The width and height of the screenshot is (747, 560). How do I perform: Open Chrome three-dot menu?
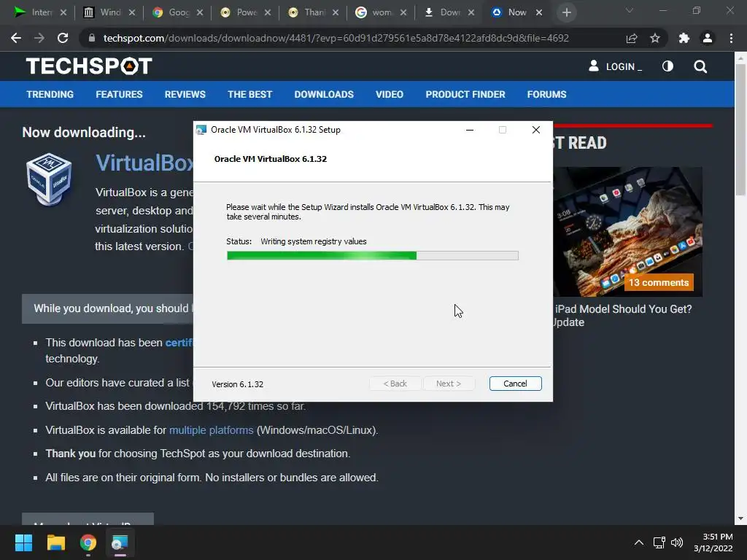[x=731, y=38]
